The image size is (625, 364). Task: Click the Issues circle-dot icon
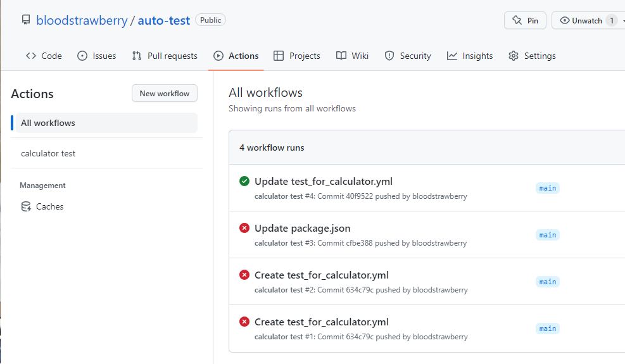(82, 56)
